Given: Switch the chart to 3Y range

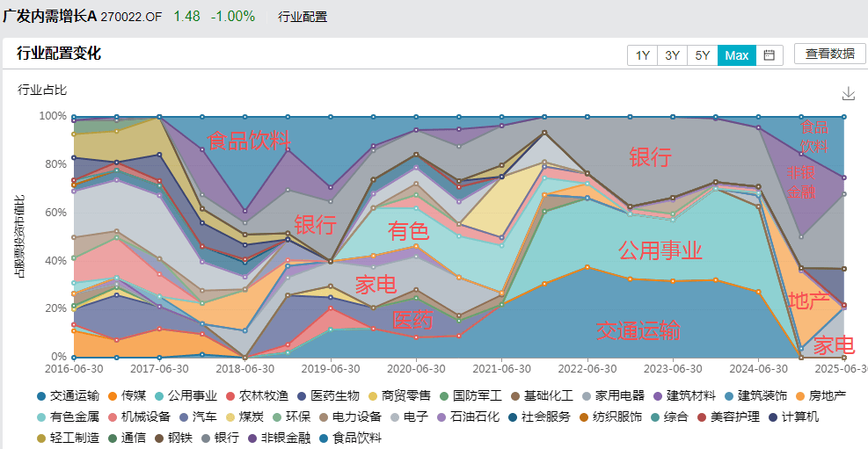Looking at the screenshot, I should point(673,55).
